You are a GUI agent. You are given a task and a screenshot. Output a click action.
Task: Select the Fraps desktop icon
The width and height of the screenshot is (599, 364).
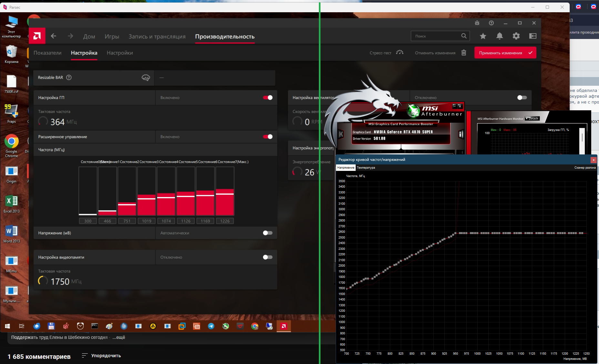(x=11, y=113)
